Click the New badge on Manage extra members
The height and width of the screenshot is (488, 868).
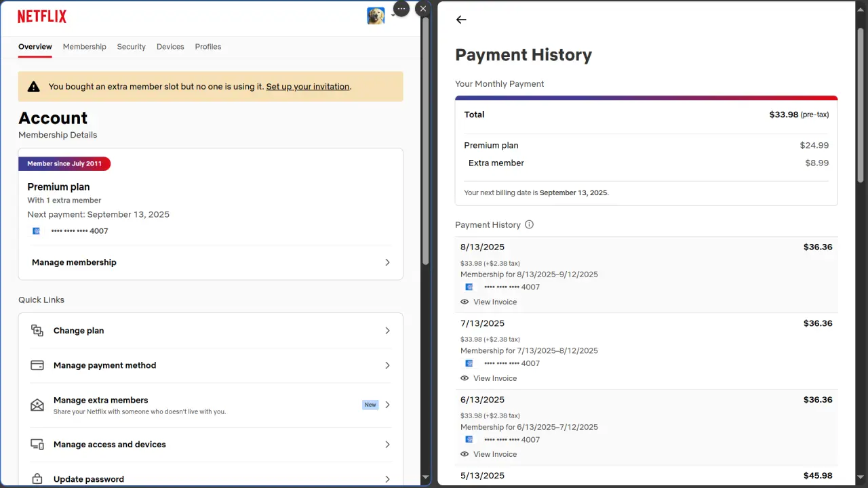click(370, 405)
